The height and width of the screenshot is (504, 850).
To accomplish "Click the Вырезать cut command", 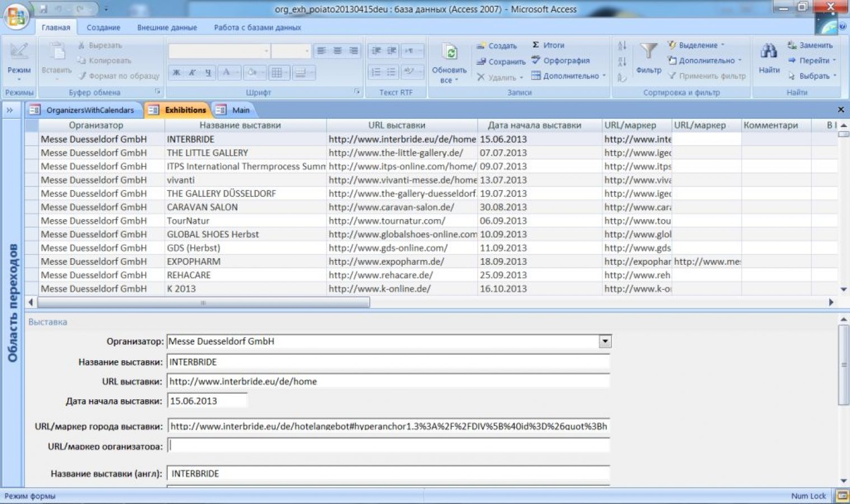I will 100,45.
